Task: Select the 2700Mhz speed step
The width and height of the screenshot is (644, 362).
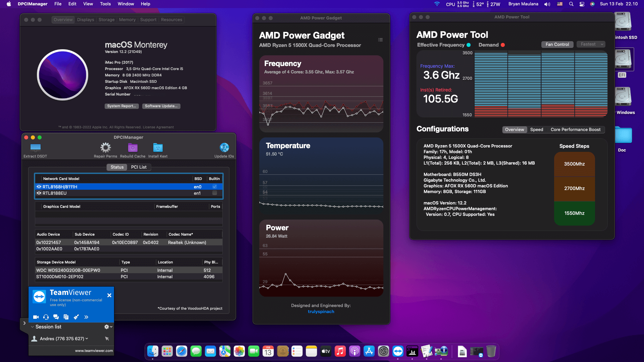Action: pyautogui.click(x=574, y=188)
